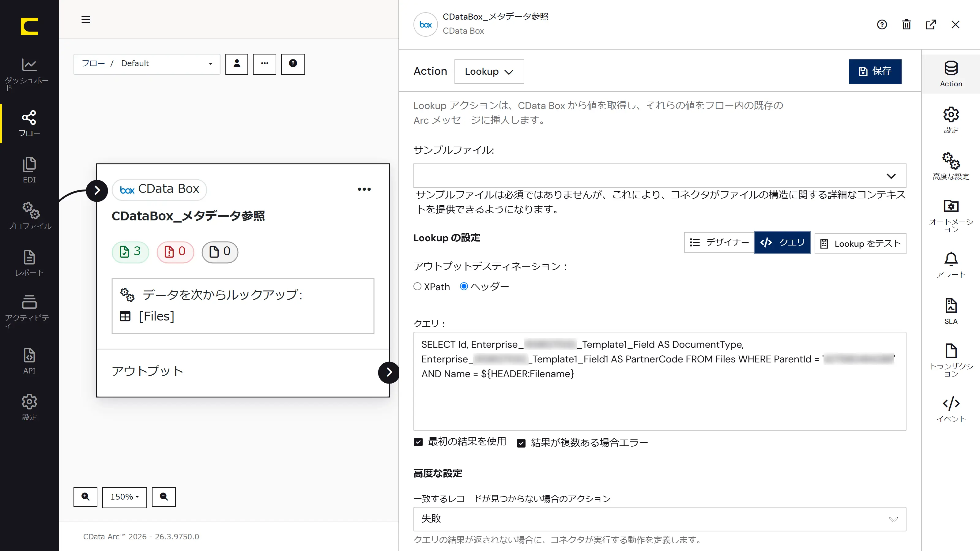Open the 高度な設定 tab in right rail
This screenshot has height=551, width=980.
point(951,167)
